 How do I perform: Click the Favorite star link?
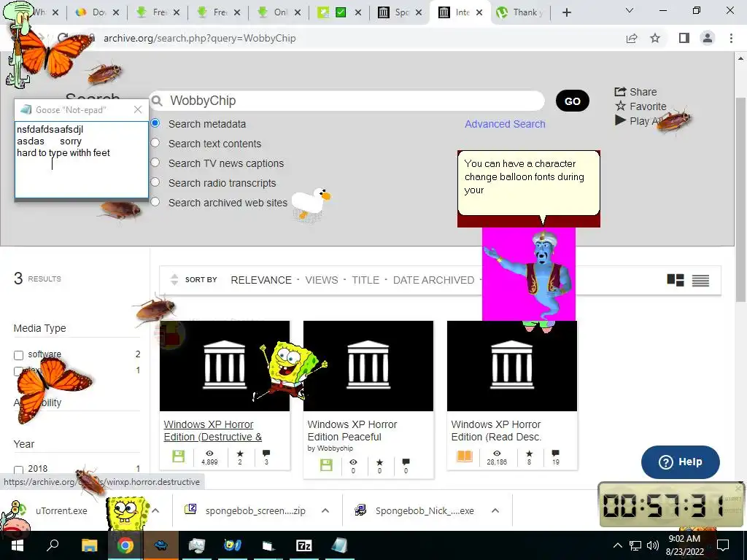[x=640, y=106]
